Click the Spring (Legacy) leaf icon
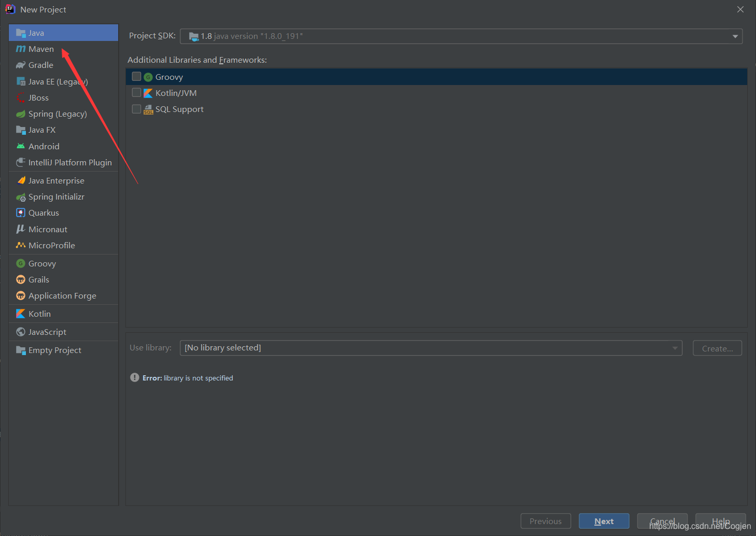 21,114
